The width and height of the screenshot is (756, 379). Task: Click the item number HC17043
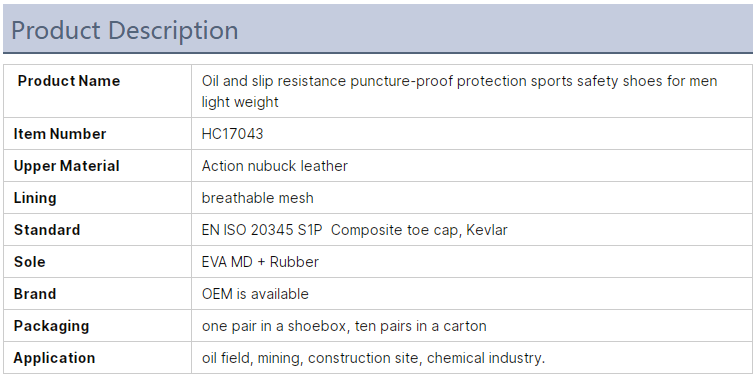[232, 134]
